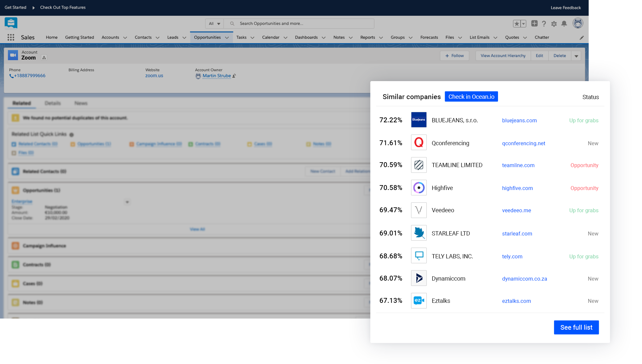Open the App Launcher grid icon

point(11,37)
